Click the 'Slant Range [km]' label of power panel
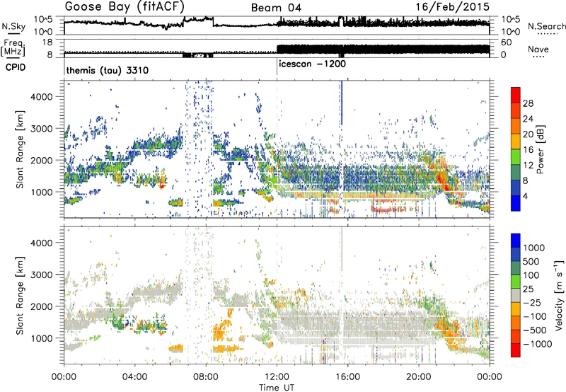This screenshot has height=392, width=566. [20, 149]
